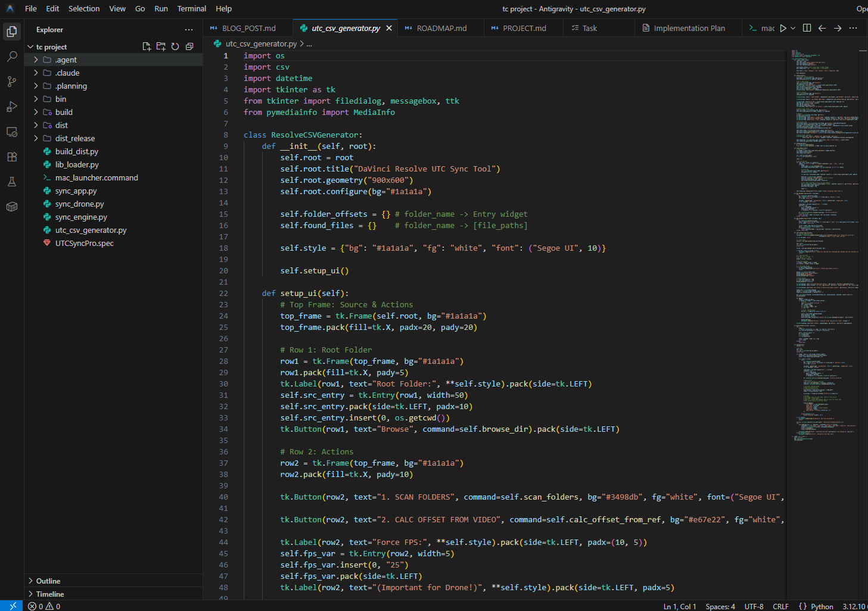
Task: Open sync_engine.py from the file tree
Action: click(81, 217)
